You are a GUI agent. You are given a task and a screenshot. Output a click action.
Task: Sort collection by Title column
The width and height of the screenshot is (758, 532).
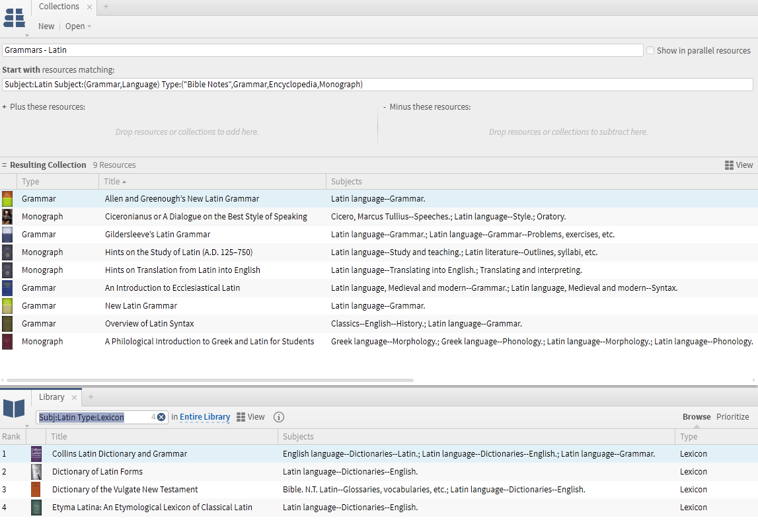114,181
